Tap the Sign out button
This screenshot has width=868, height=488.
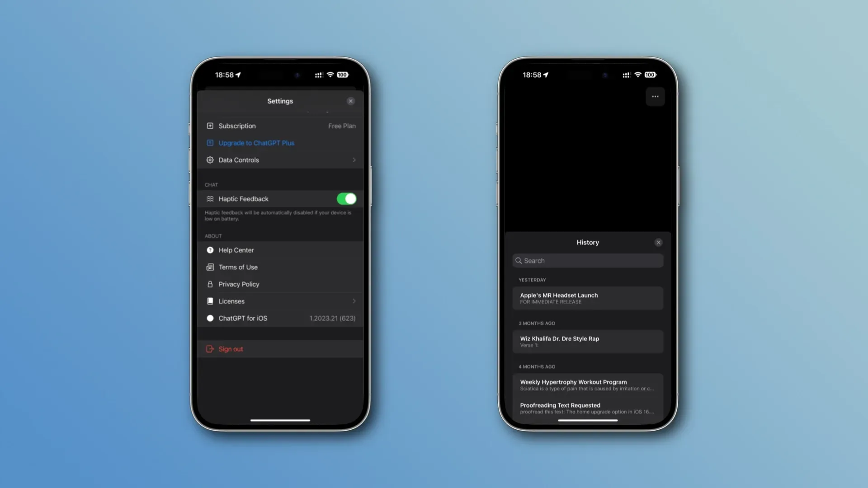(231, 348)
